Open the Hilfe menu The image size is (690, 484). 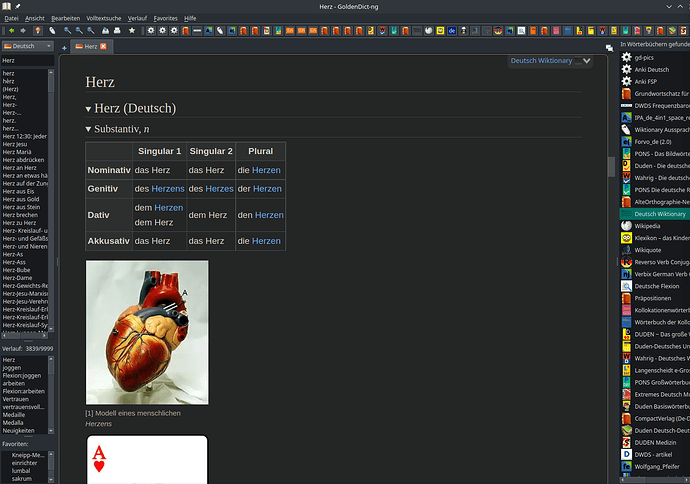(190, 18)
